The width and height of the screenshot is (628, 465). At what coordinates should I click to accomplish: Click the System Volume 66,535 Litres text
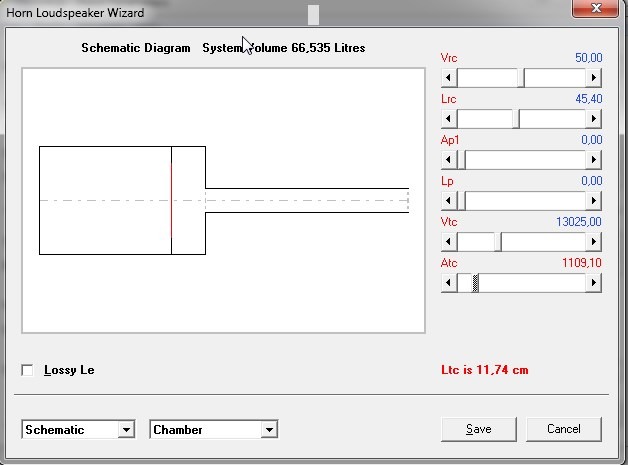pyautogui.click(x=284, y=48)
